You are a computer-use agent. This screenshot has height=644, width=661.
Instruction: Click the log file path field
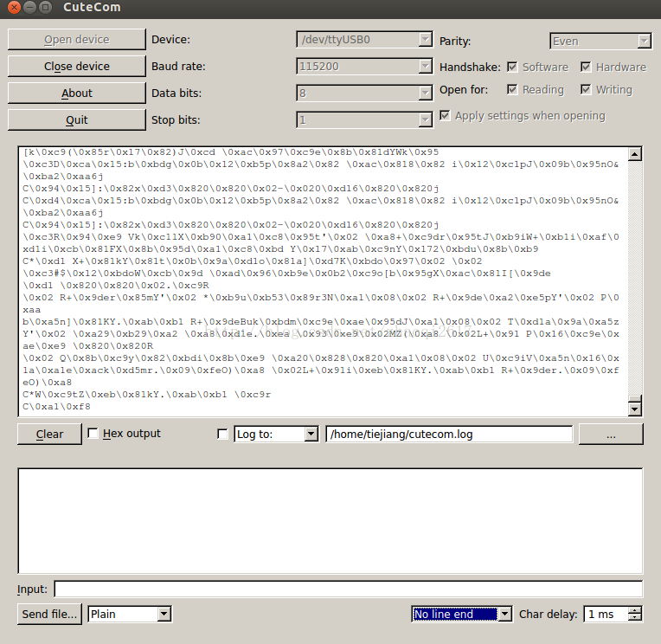point(448,435)
